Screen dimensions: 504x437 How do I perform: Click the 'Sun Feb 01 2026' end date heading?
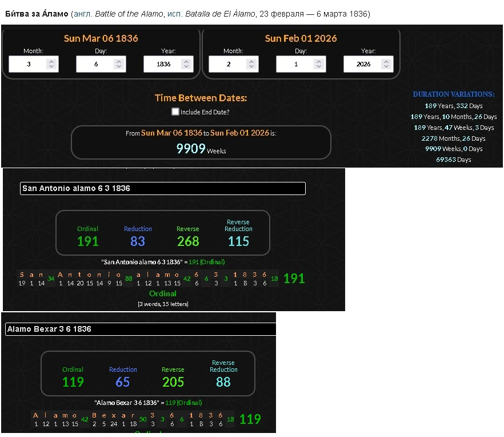pos(301,38)
